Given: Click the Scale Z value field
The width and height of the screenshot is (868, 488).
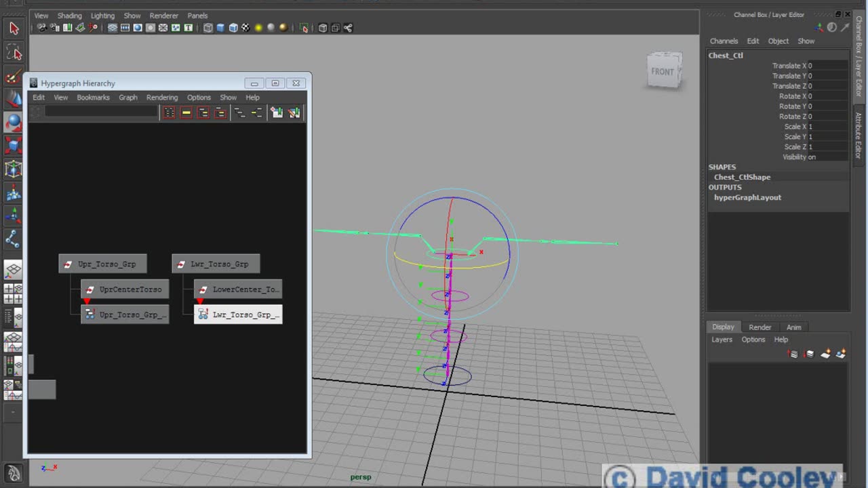Looking at the screenshot, I should pyautogui.click(x=827, y=147).
